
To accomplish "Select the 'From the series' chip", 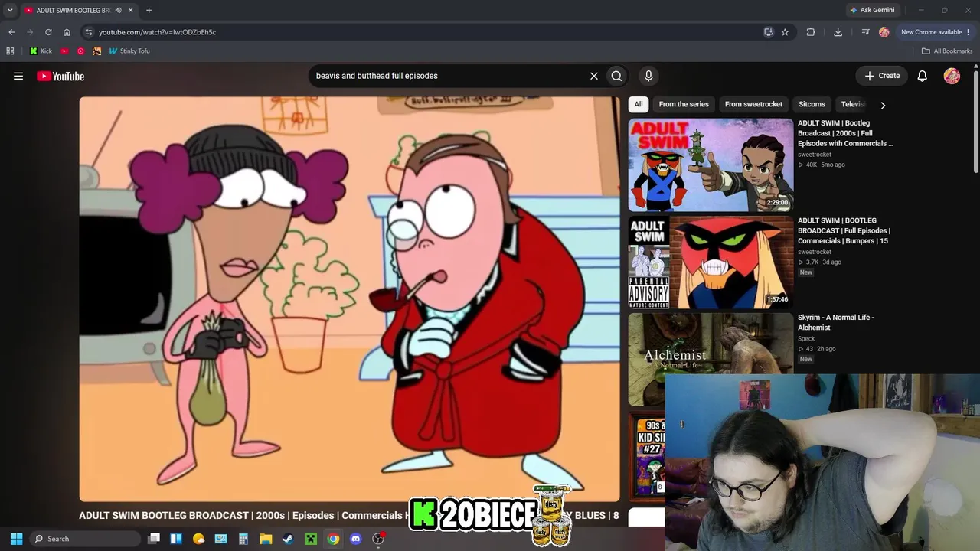I will point(684,104).
